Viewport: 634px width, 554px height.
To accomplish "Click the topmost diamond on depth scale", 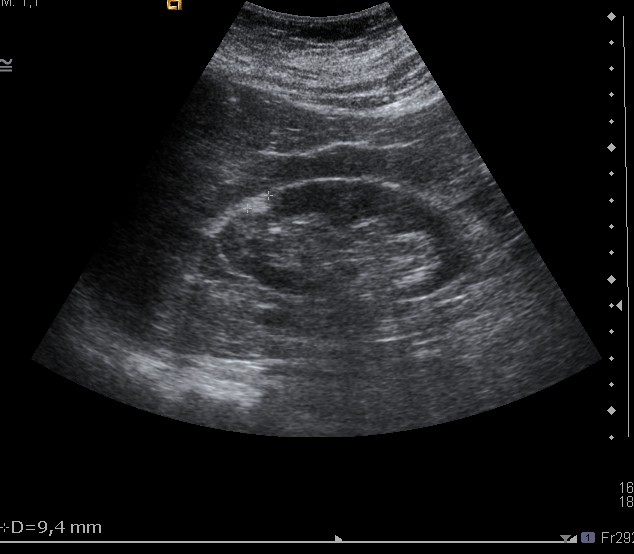I will [612, 16].
